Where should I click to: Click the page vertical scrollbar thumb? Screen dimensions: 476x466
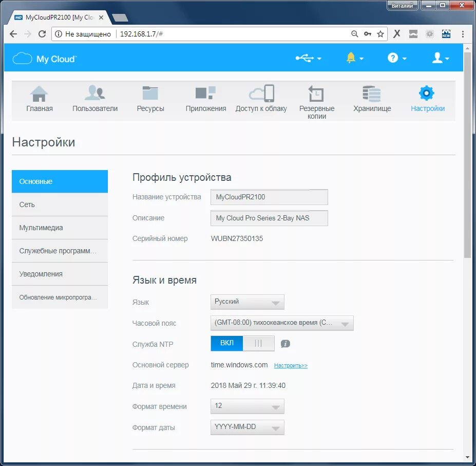click(467, 155)
